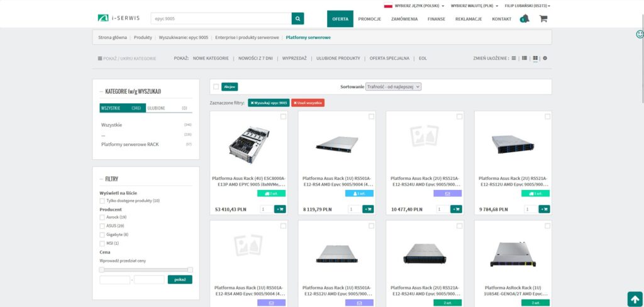Image resolution: width=644 pixels, height=307 pixels.
Task: Open ZAMÓWIENIA menu item
Action: (x=404, y=19)
